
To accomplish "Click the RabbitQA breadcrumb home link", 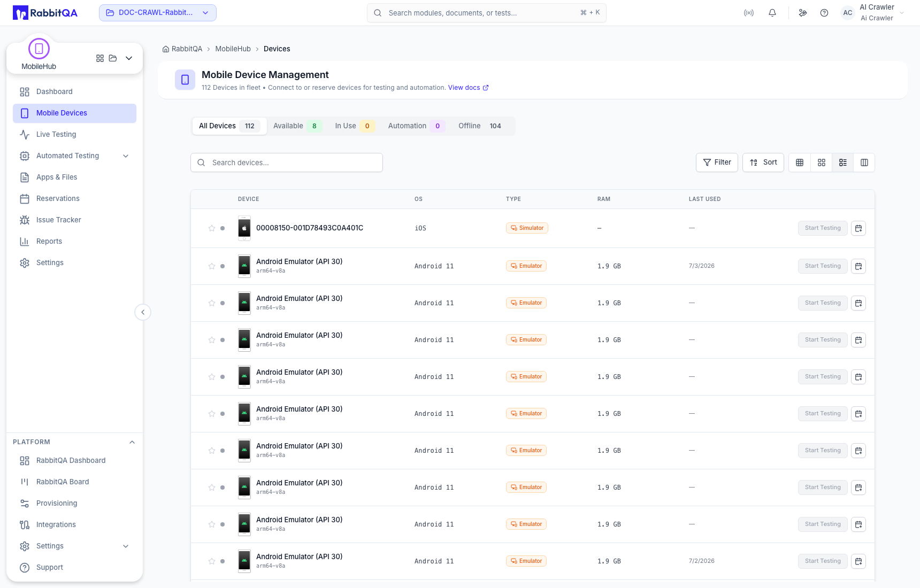I will click(182, 49).
